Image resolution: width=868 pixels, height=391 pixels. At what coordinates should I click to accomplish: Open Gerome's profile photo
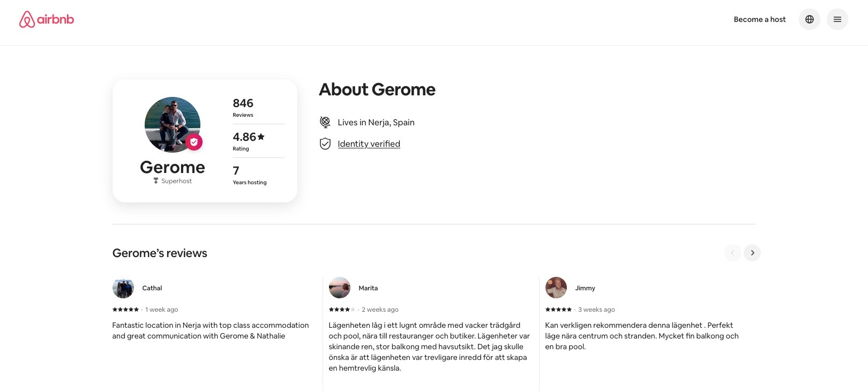pos(172,124)
